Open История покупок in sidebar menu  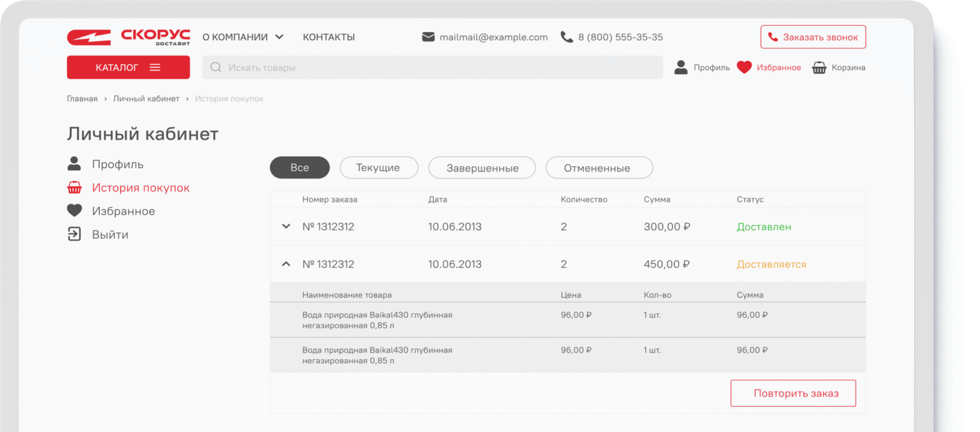pos(141,188)
